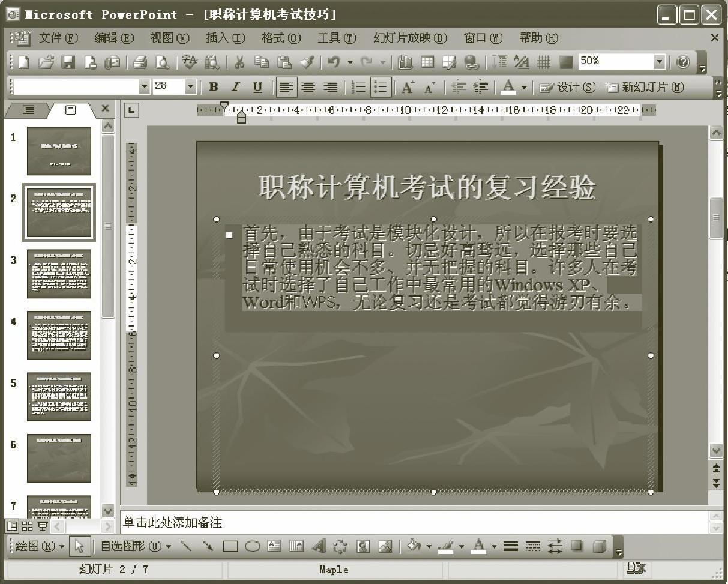Select slide 5 thumbnail
The height and width of the screenshot is (584, 728).
pyautogui.click(x=59, y=397)
